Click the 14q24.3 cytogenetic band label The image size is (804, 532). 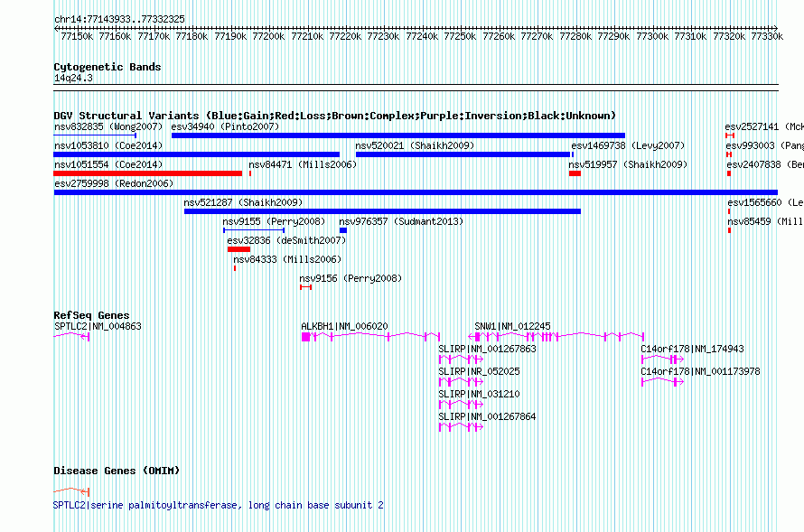pos(73,78)
